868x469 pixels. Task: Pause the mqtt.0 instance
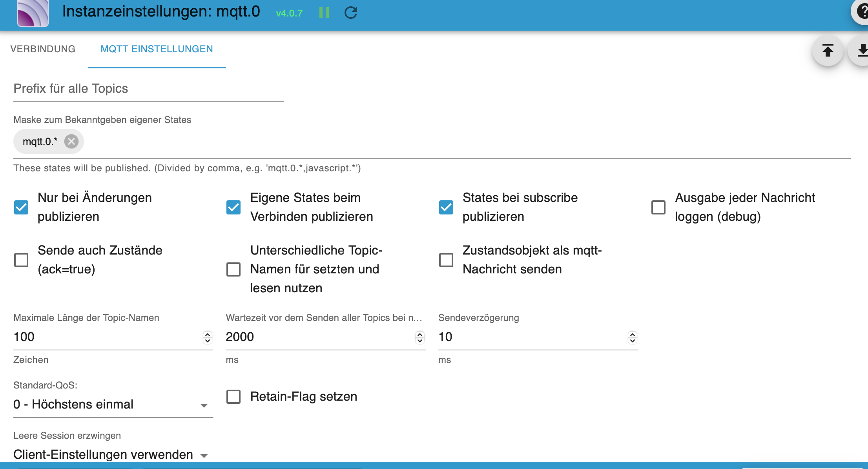324,13
